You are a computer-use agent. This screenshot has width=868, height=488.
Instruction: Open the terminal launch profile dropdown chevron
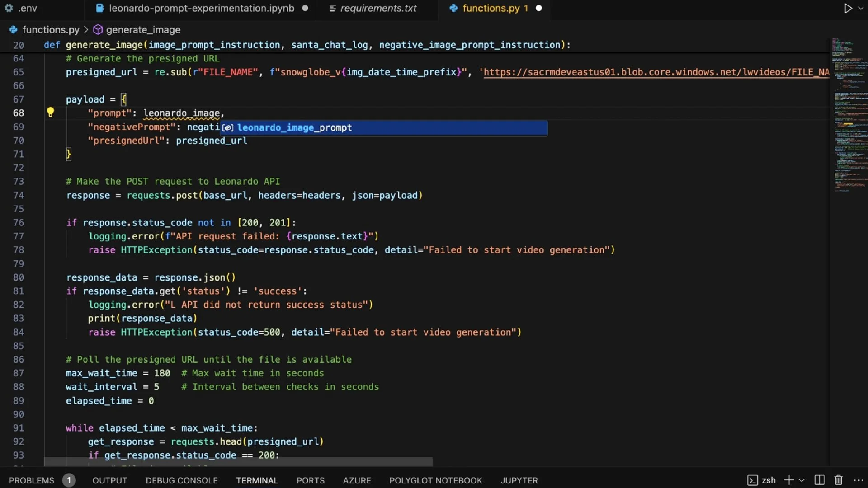(802, 480)
